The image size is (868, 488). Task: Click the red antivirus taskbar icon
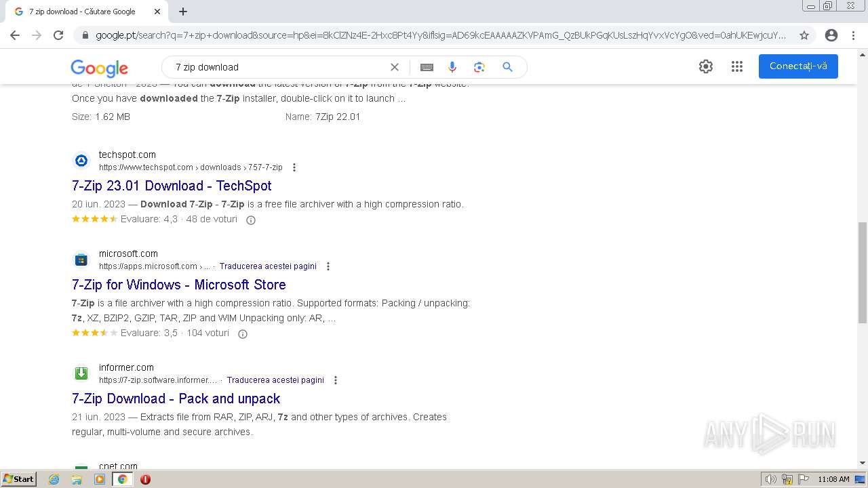[145, 479]
